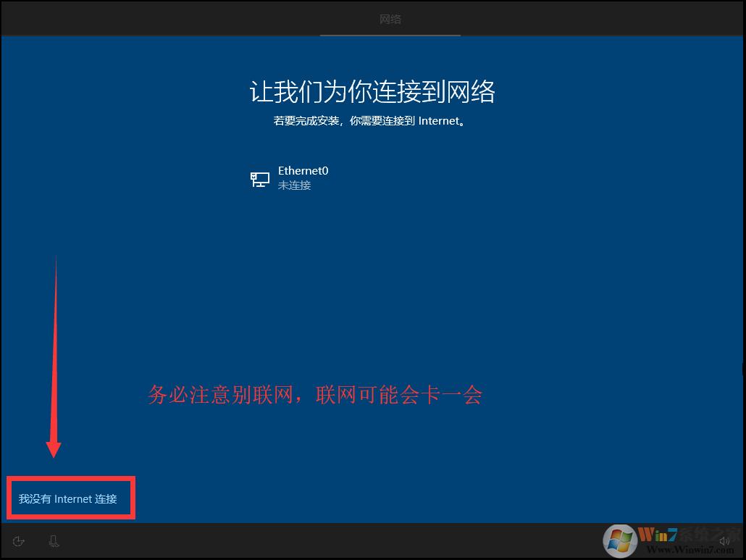Select the 网络 tab at the top
Image resolution: width=746 pixels, height=560 pixels.
(x=390, y=19)
